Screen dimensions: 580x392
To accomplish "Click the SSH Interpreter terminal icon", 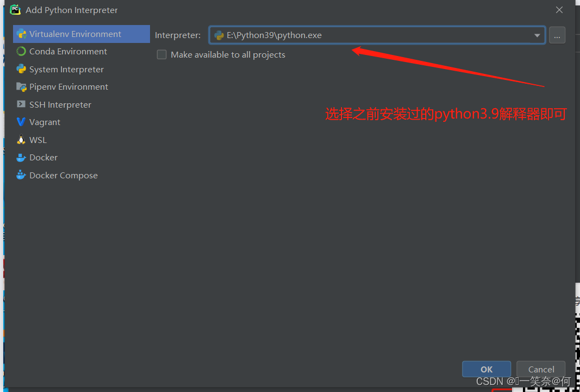I will coord(21,104).
